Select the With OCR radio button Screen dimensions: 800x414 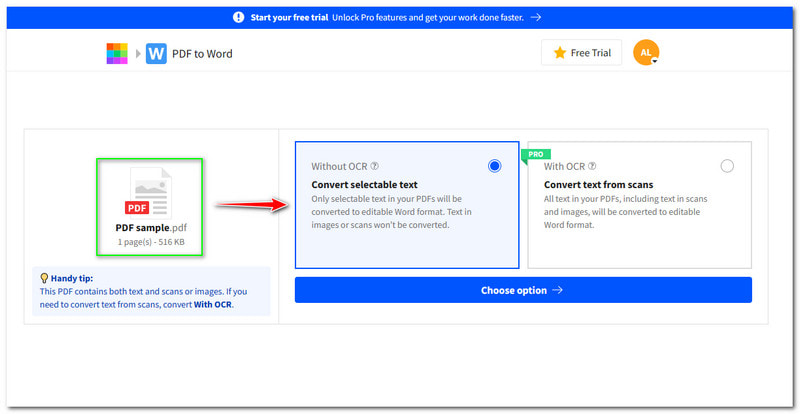coord(727,166)
